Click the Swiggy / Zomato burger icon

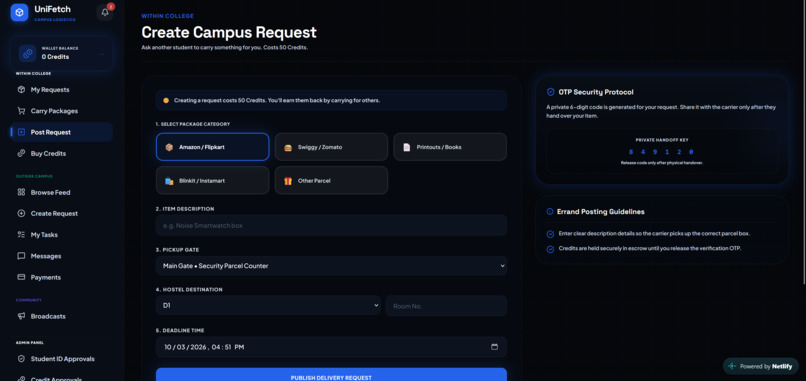click(x=288, y=147)
